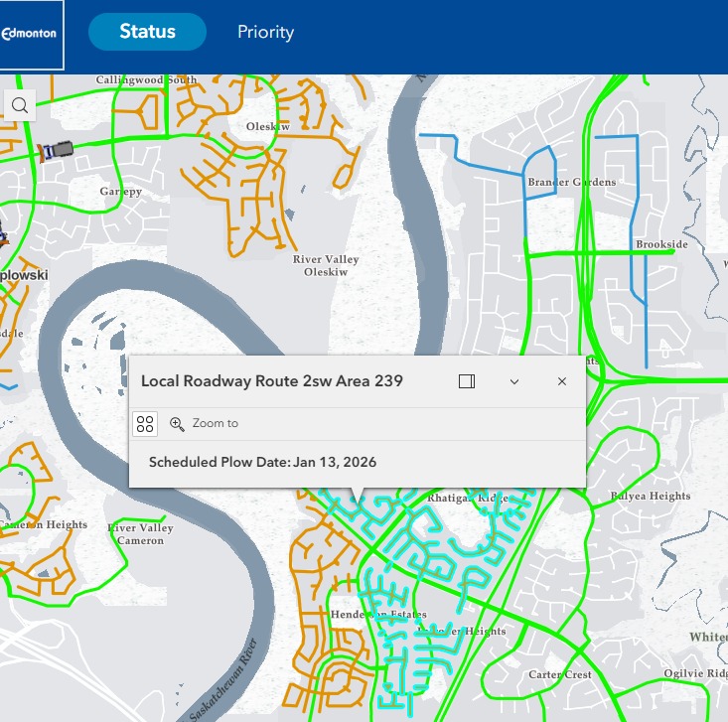
Task: Open the popup's four-circle actions menu
Action: pos(145,424)
